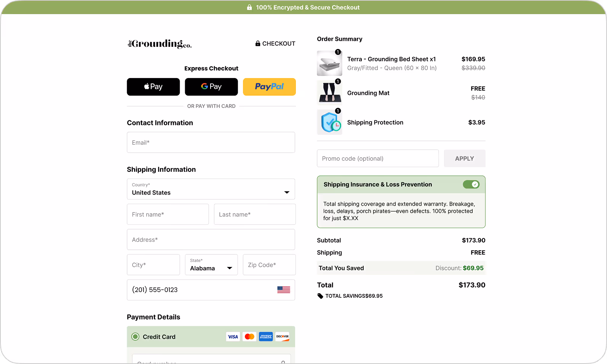Apply the promo code
607x364 pixels.
pyautogui.click(x=464, y=158)
